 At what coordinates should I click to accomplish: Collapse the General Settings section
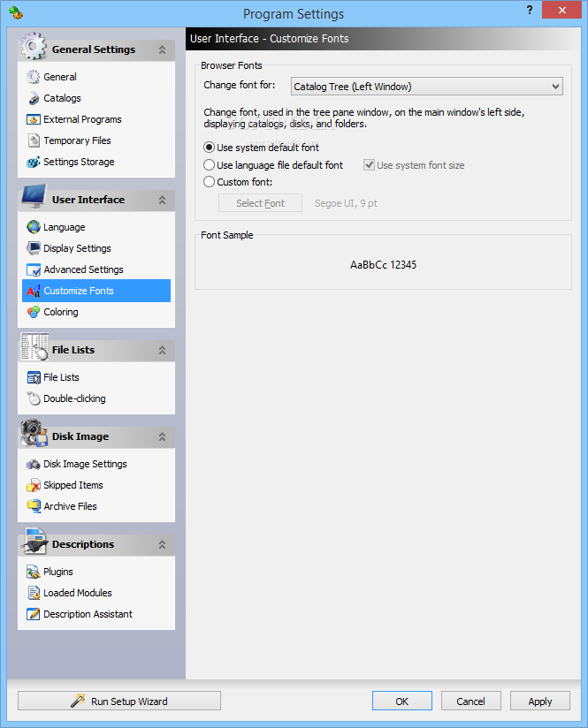(162, 49)
